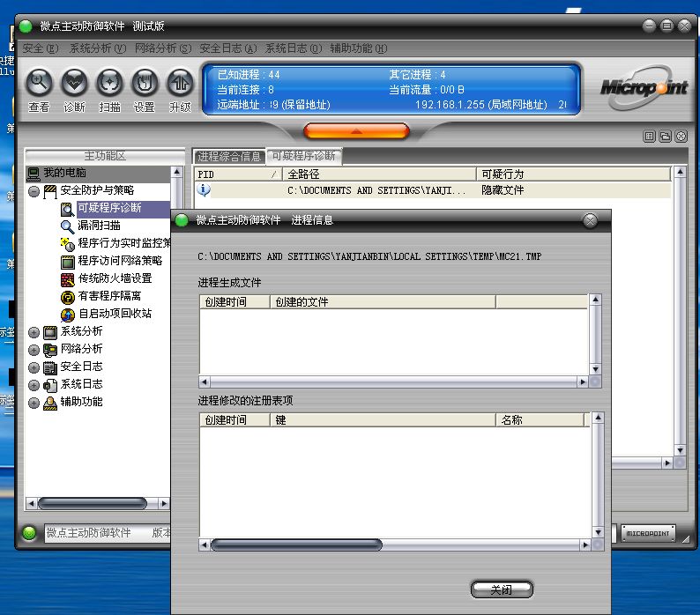Open the 安全(E) menu
The width and height of the screenshot is (700, 615).
41,48
